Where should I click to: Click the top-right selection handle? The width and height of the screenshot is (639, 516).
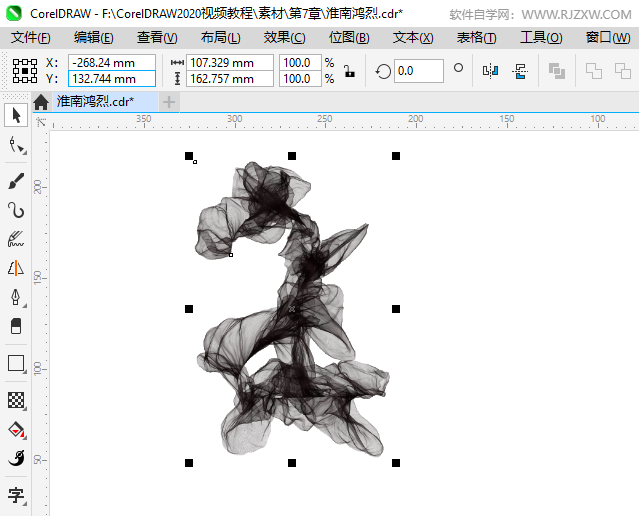pos(396,156)
